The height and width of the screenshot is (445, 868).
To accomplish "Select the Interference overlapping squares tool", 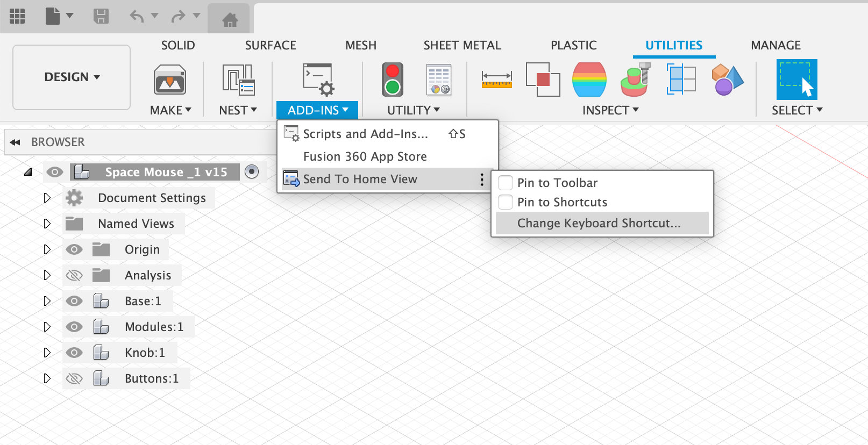I will (x=543, y=80).
